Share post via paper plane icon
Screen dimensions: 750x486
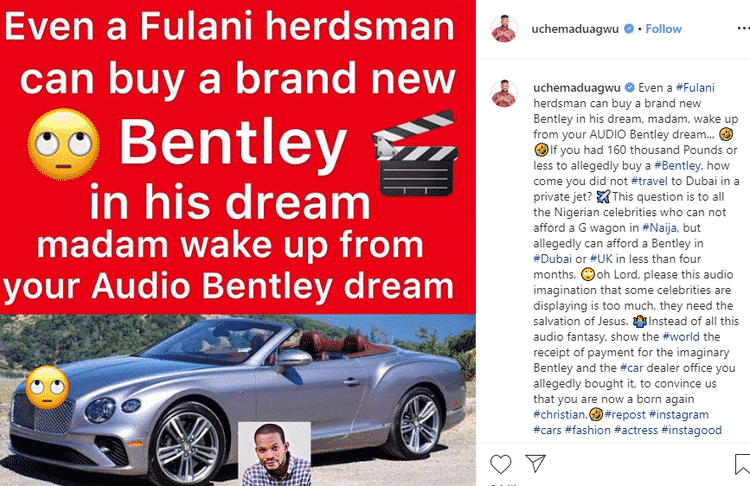535,463
